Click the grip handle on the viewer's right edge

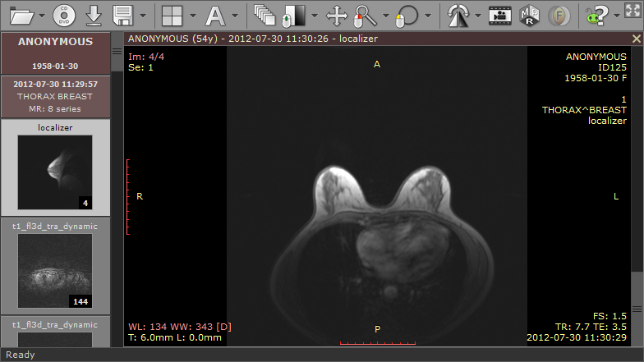(637, 309)
